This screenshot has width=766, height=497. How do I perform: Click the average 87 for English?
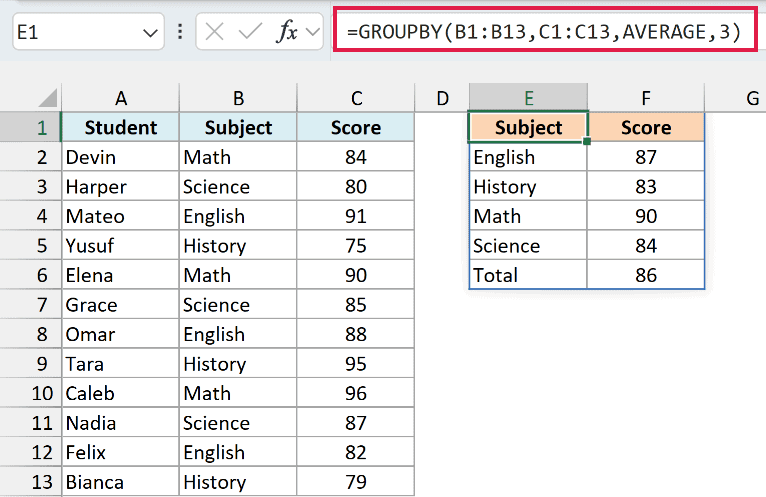point(646,157)
